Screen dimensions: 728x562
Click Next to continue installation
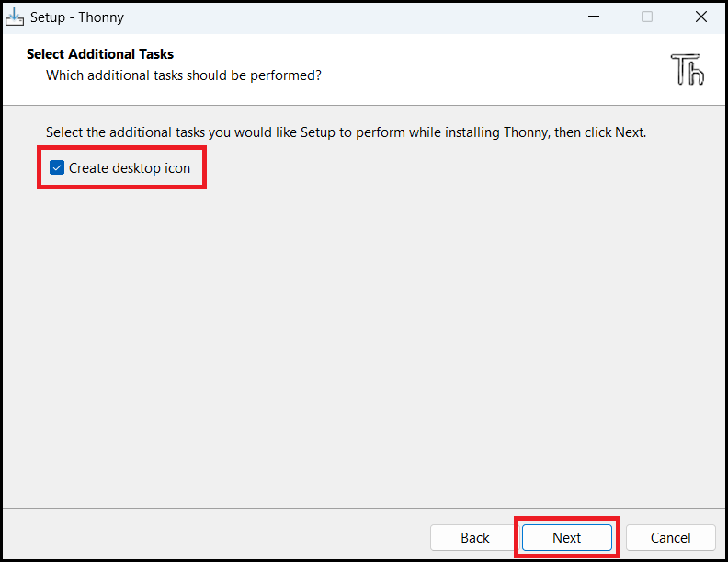(x=566, y=537)
